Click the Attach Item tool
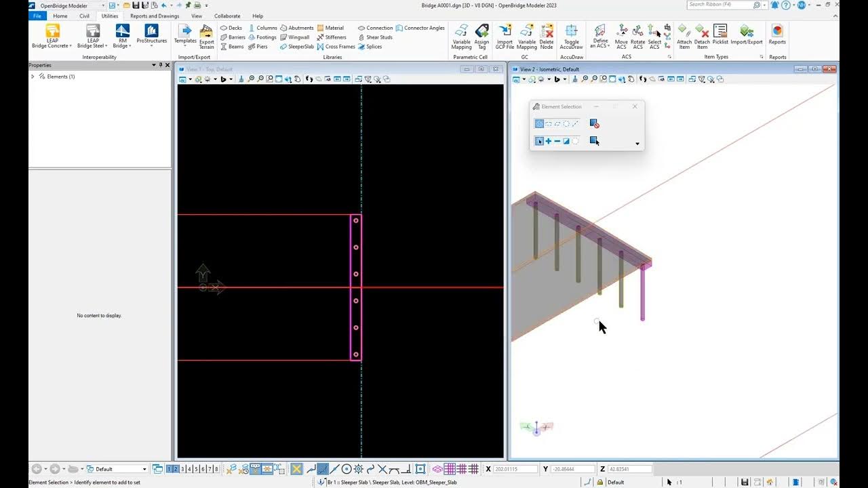Viewport: 868px width, 488px height. tap(684, 37)
